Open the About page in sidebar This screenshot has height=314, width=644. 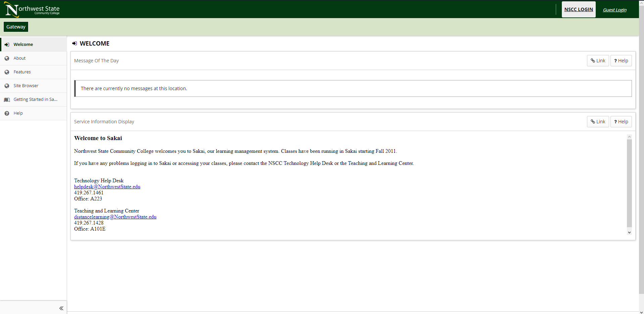pos(34,58)
